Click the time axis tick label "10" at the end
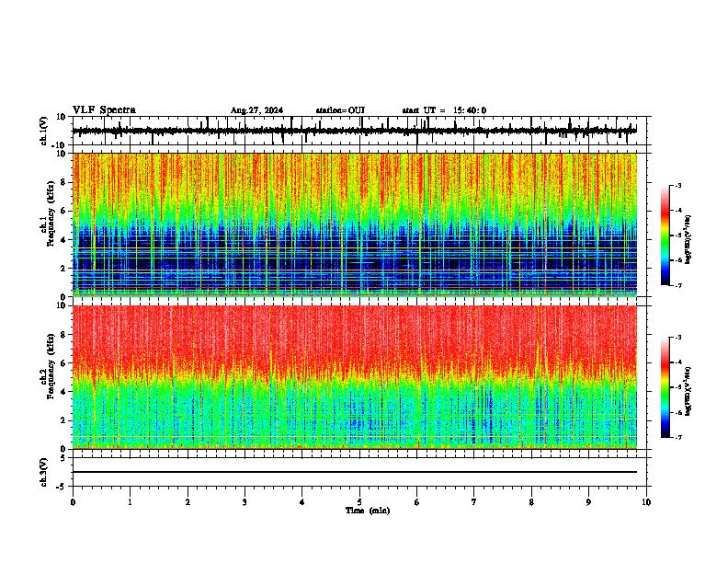This screenshot has height=563, width=728. (646, 502)
